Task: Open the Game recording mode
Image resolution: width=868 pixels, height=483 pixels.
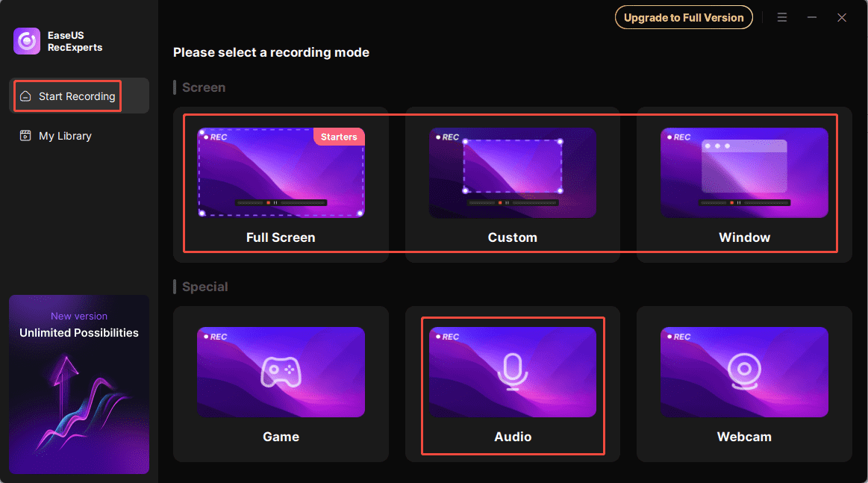Action: coord(281,383)
